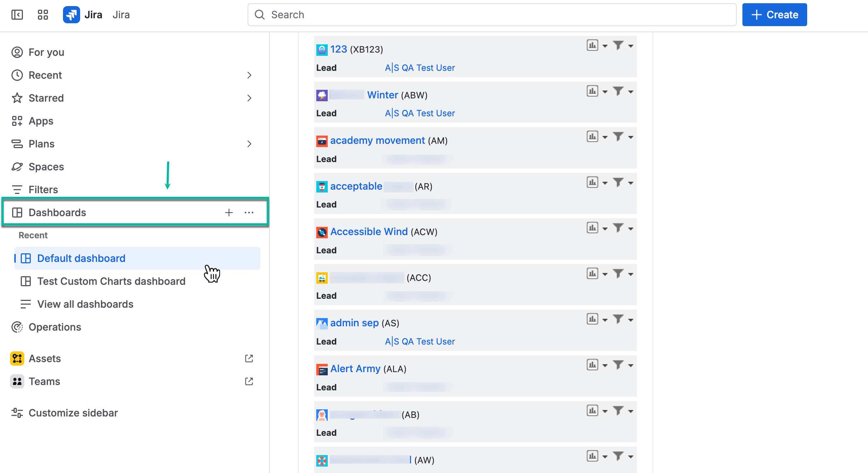Image resolution: width=868 pixels, height=473 pixels.
Task: Click the Search input field
Action: point(492,15)
